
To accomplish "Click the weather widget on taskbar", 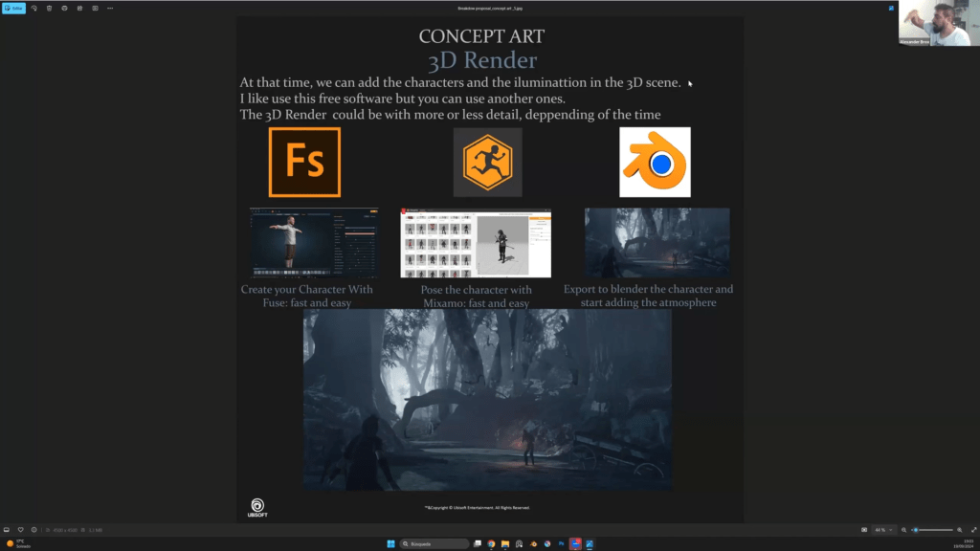I will point(18,543).
